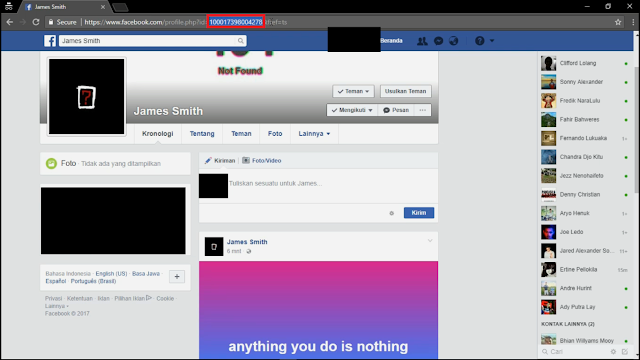
Task: Open the Privasi footer link
Action: [x=53, y=298]
